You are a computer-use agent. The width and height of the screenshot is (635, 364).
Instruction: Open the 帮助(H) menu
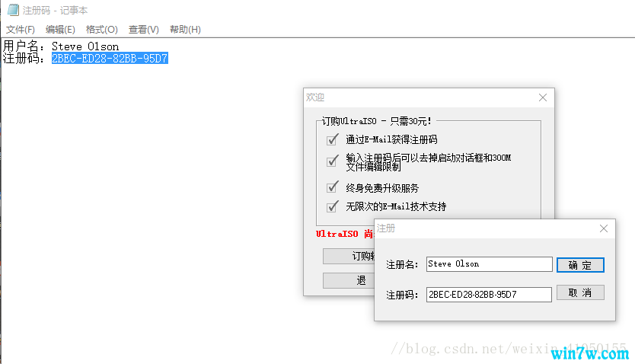tap(185, 30)
